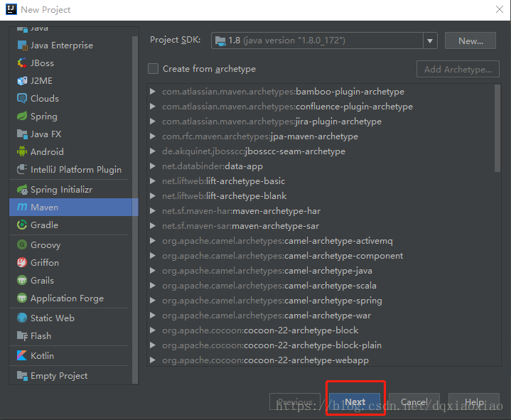Image resolution: width=511 pixels, height=420 pixels.
Task: Enable Create from archetype checkbox
Action: [154, 69]
